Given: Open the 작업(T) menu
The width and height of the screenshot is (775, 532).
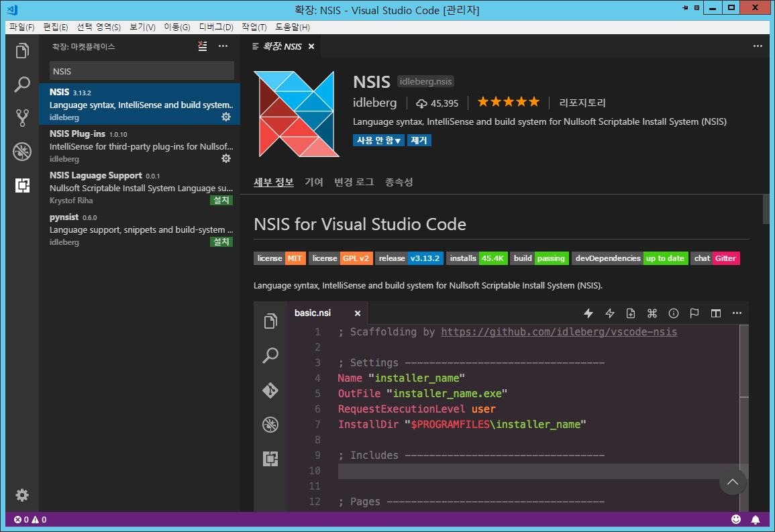Looking at the screenshot, I should pos(254,27).
